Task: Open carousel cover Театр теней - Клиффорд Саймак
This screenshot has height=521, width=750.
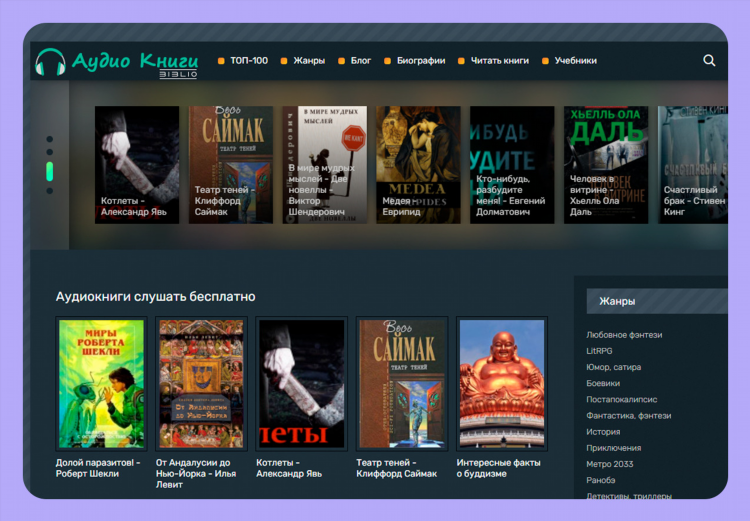Action: (231, 165)
